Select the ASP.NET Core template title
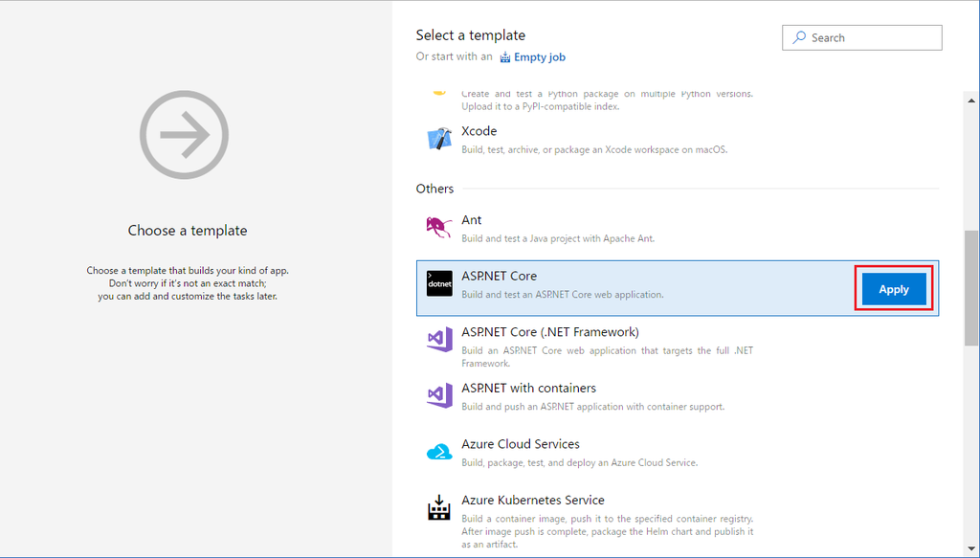 [x=499, y=277]
